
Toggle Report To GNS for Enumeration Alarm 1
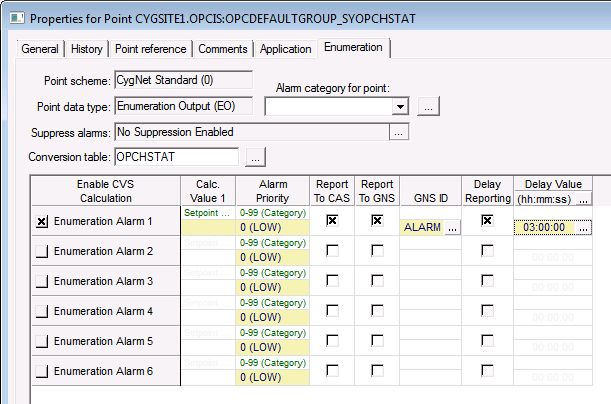click(377, 221)
